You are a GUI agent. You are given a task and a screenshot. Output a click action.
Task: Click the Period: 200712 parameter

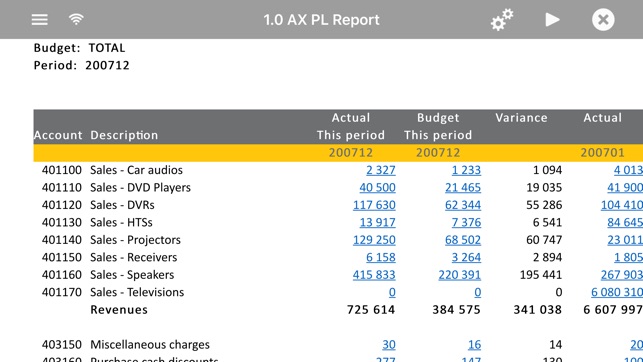point(82,65)
